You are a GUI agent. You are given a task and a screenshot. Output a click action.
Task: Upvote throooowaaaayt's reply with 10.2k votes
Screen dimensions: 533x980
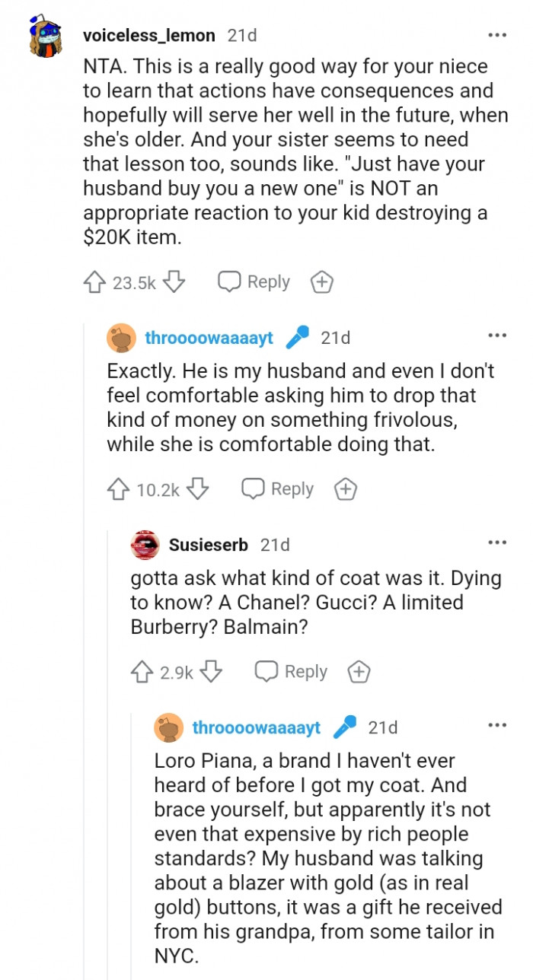pyautogui.click(x=118, y=489)
